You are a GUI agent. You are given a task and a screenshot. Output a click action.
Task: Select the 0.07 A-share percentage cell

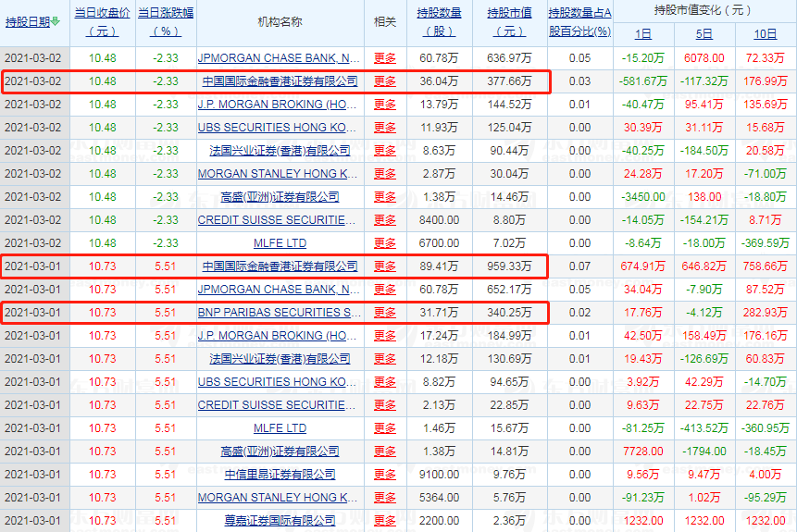click(580, 266)
